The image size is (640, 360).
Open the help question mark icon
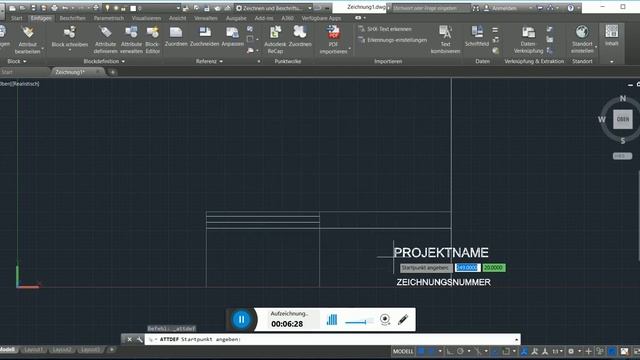tap(571, 8)
